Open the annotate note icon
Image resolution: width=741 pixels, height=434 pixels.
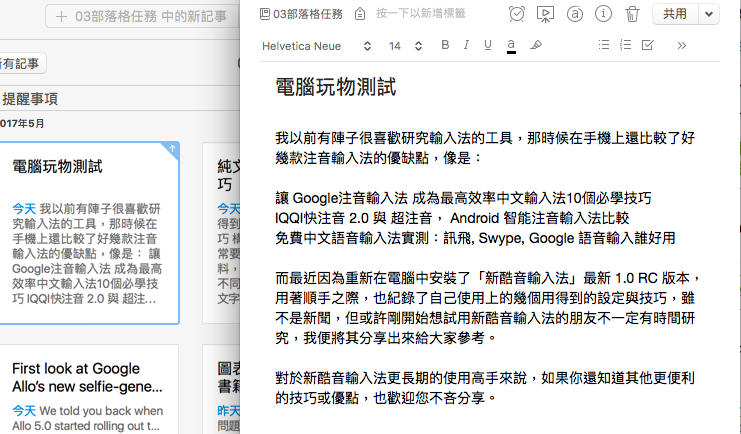[575, 14]
